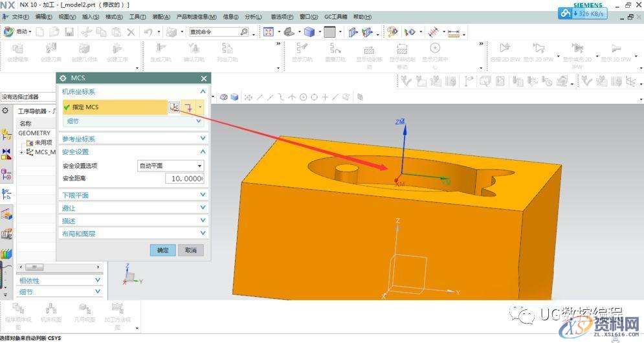Open the 分析(L) menu
This screenshot has width=644, height=343.
tap(253, 16)
